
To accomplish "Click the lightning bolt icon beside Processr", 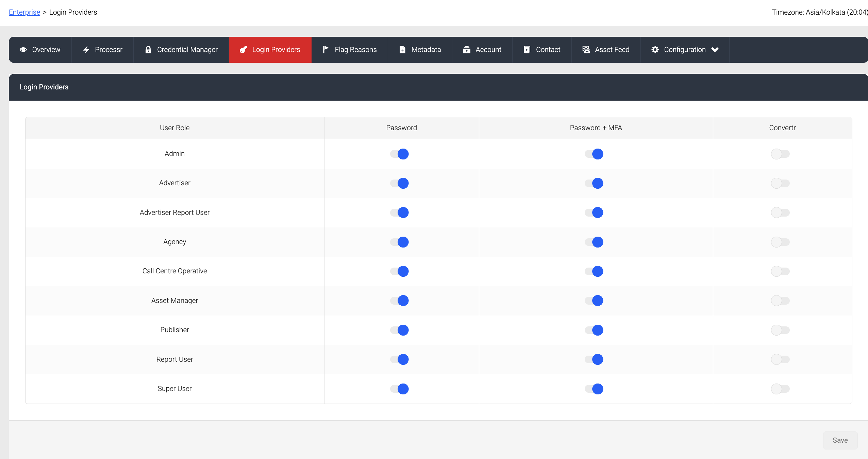I will [x=86, y=50].
